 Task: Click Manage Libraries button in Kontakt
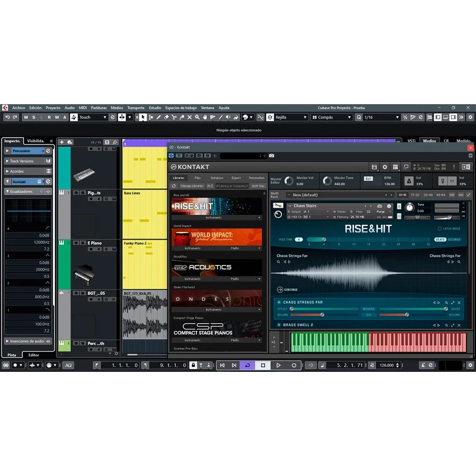192,186
